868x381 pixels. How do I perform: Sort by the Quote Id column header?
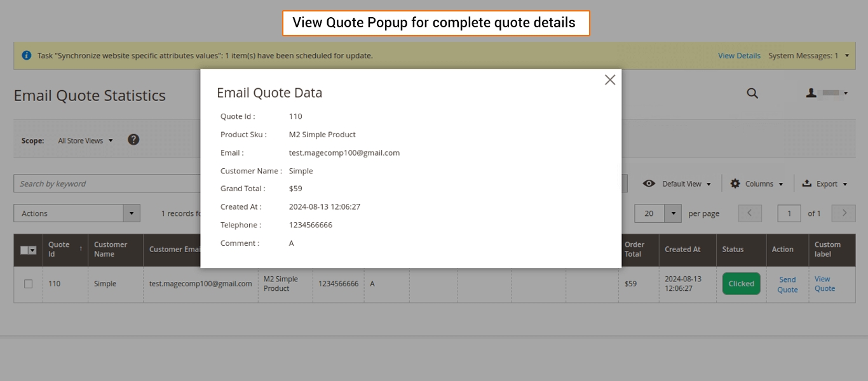coord(60,249)
